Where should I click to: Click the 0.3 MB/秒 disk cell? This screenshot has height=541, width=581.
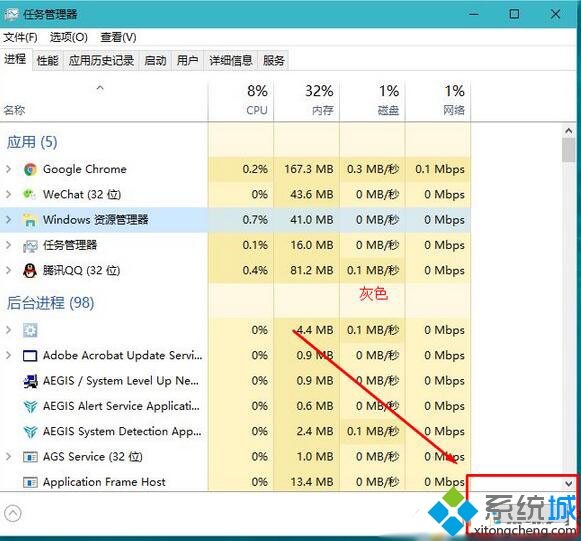click(373, 169)
